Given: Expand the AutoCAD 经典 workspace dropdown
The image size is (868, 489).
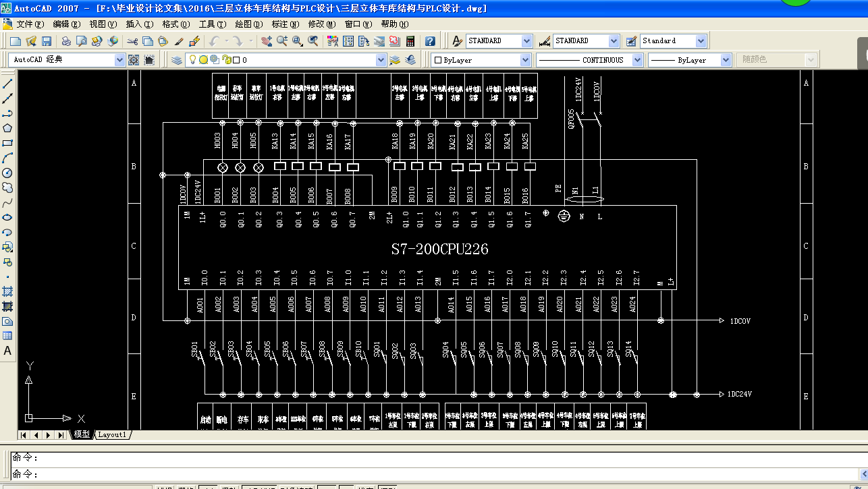Looking at the screenshot, I should click(x=120, y=60).
